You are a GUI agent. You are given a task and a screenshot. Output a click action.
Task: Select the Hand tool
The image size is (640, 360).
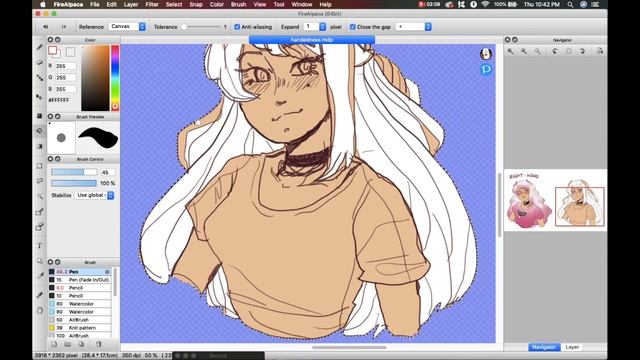pyautogui.click(x=40, y=310)
